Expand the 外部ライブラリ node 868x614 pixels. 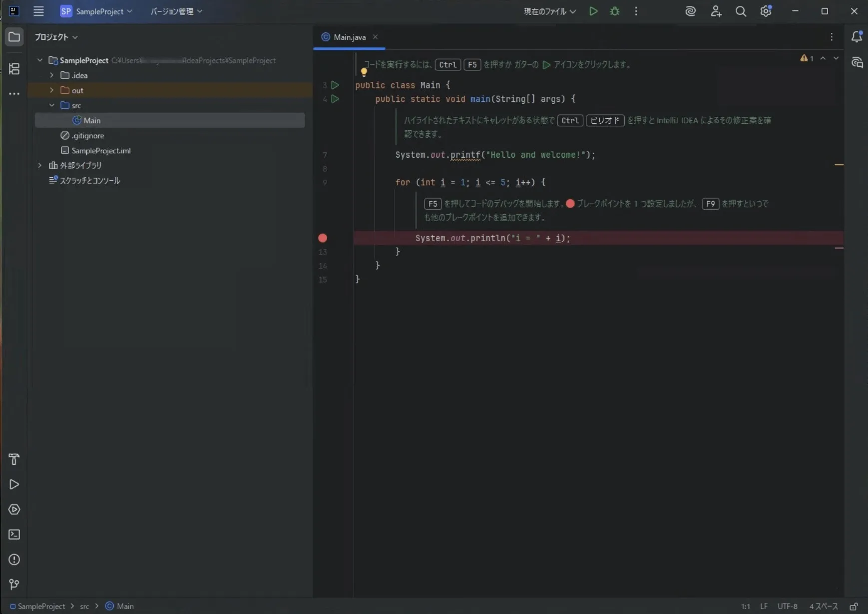[x=40, y=165]
